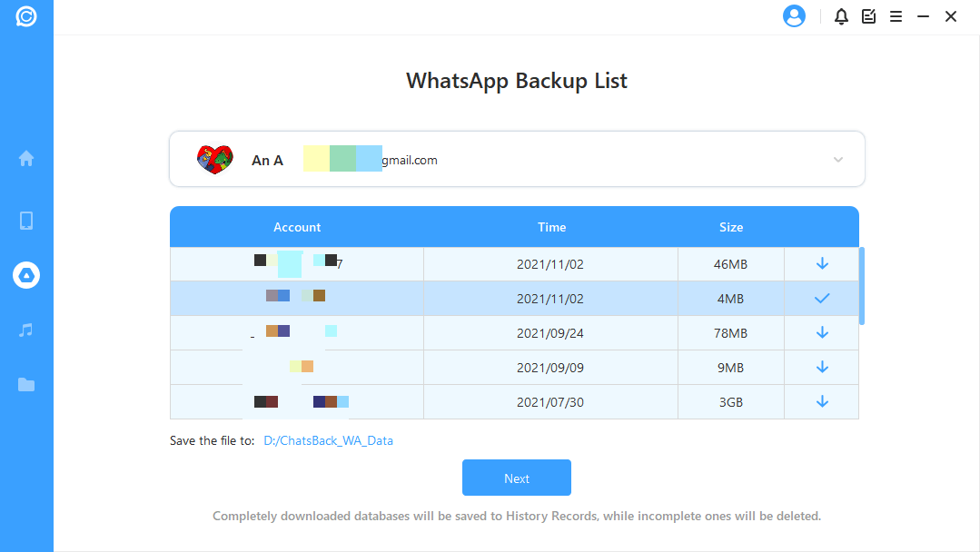Select the 2021/09/09 backup date
This screenshot has width=980, height=552.
pyautogui.click(x=550, y=368)
